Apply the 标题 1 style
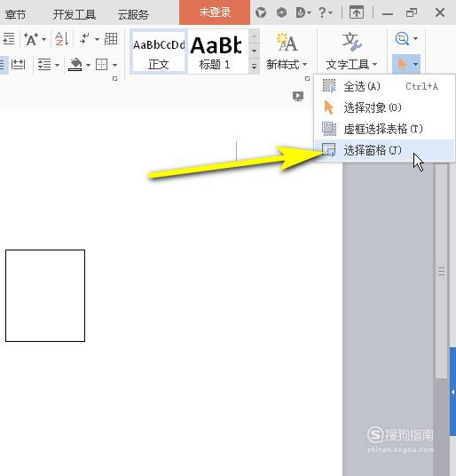The width and height of the screenshot is (456, 476). (x=217, y=52)
